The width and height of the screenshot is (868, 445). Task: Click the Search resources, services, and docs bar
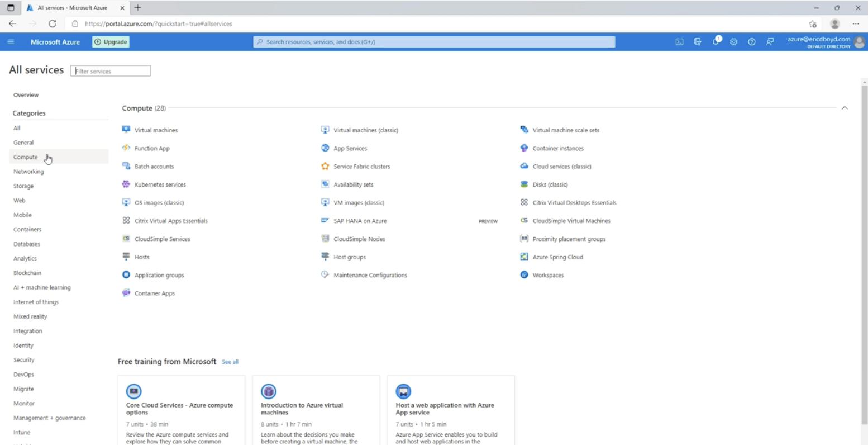[434, 42]
